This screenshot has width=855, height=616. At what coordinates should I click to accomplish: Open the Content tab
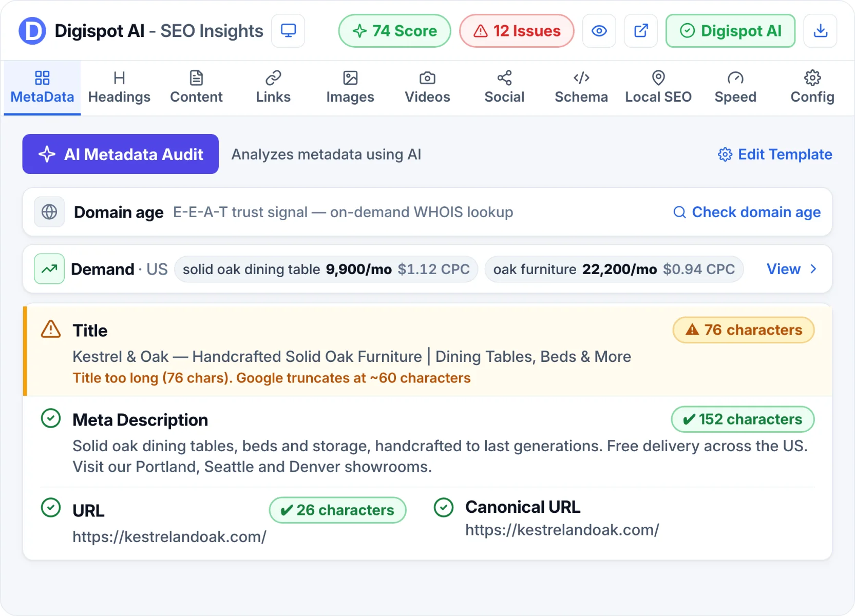pos(196,88)
